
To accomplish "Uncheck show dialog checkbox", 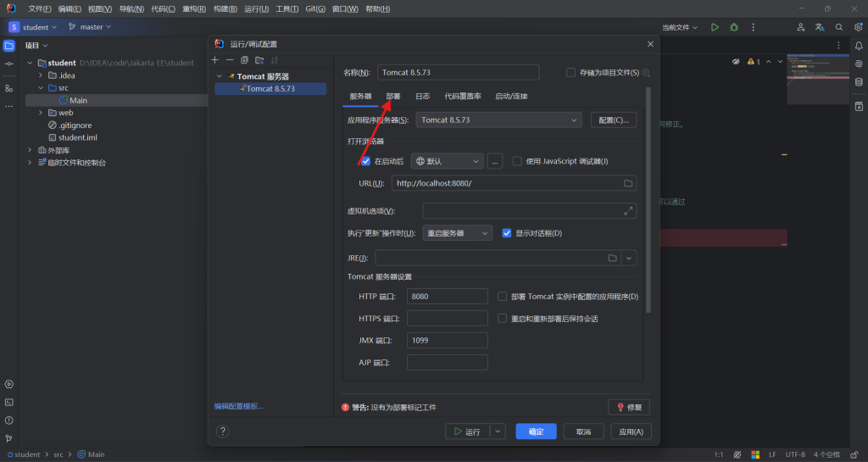I will click(507, 233).
